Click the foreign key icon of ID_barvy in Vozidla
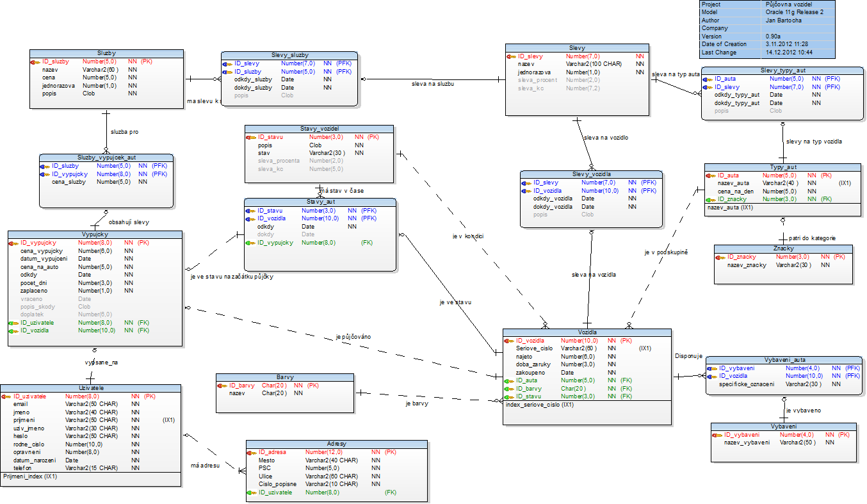Viewport: 867px width, 504px height. click(510, 389)
